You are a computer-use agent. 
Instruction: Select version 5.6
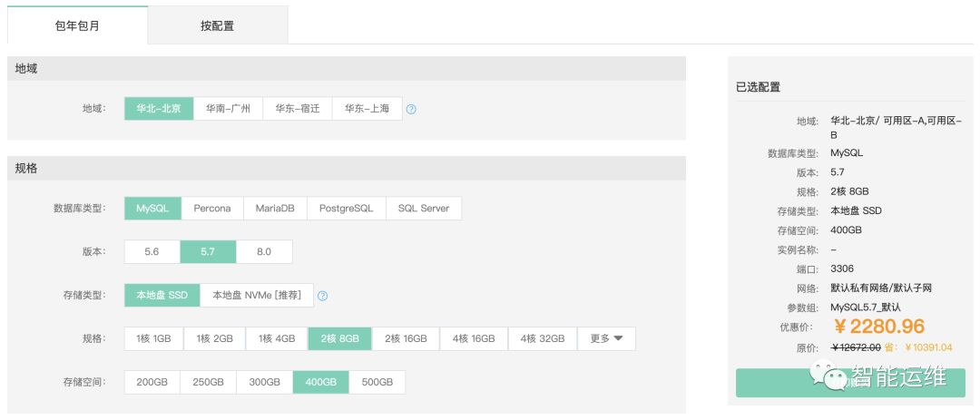[x=152, y=252]
